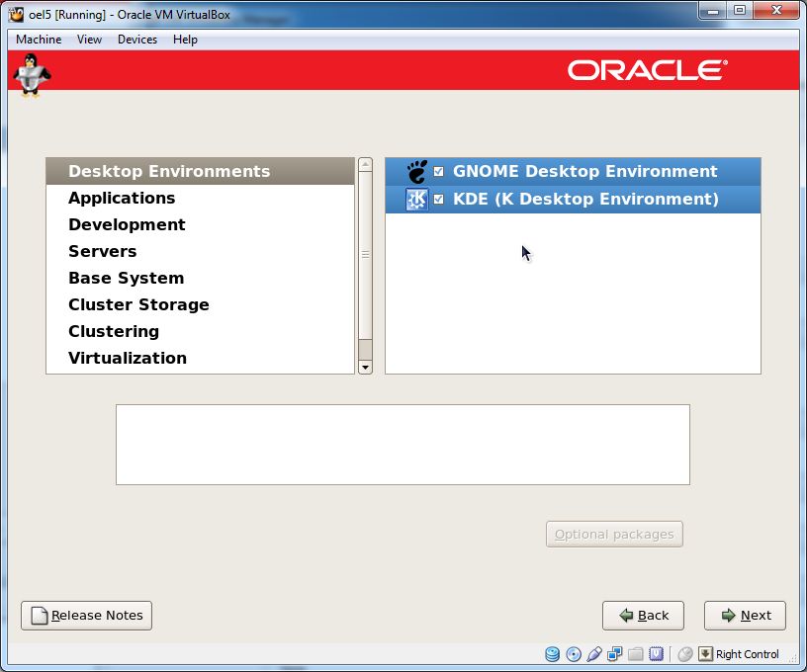
Task: Select the Virtualization category
Action: click(x=200, y=359)
